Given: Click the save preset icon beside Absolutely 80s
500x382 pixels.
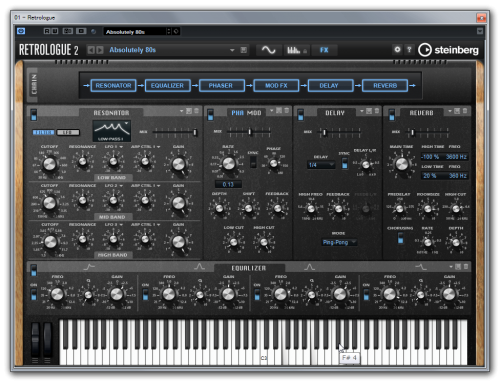Looking at the screenshot, I should (x=244, y=50).
